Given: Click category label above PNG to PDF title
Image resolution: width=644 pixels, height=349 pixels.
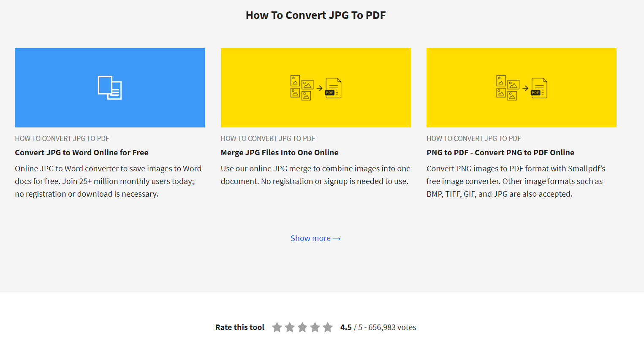Looking at the screenshot, I should [474, 138].
